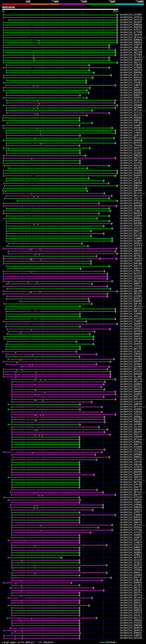This screenshot has width=146, height=644.
Task: Click the purple alignment bar of UniRef100_C6TF47
Action: (x=61, y=103)
